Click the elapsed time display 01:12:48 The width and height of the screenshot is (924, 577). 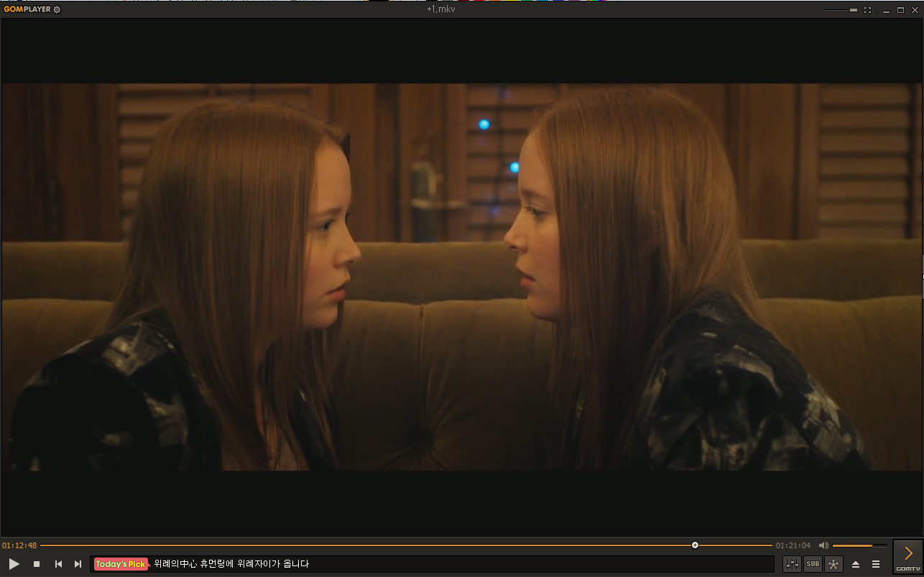(19, 545)
